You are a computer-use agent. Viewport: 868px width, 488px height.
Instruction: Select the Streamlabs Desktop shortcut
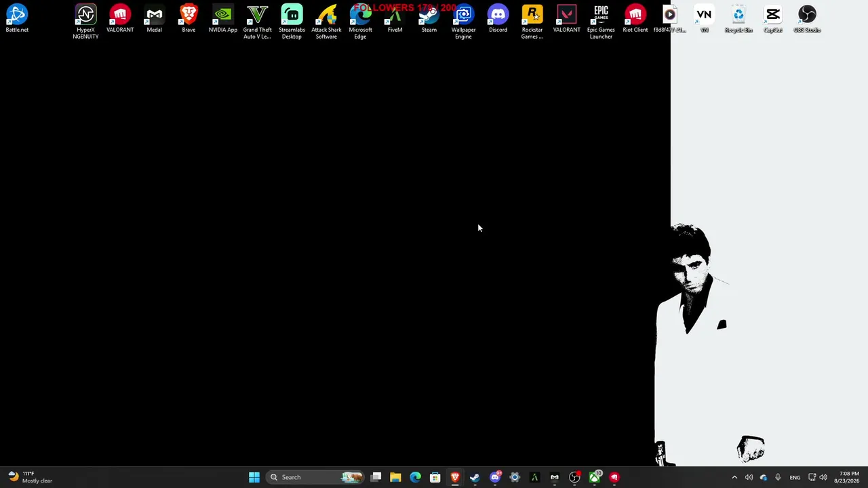click(x=292, y=22)
